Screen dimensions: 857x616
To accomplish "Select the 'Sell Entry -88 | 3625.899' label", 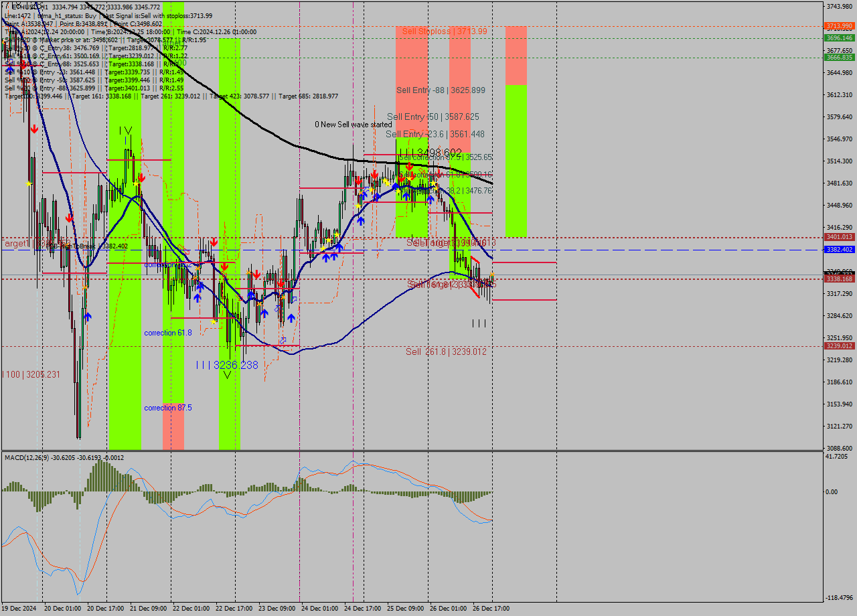I will tap(441, 90).
